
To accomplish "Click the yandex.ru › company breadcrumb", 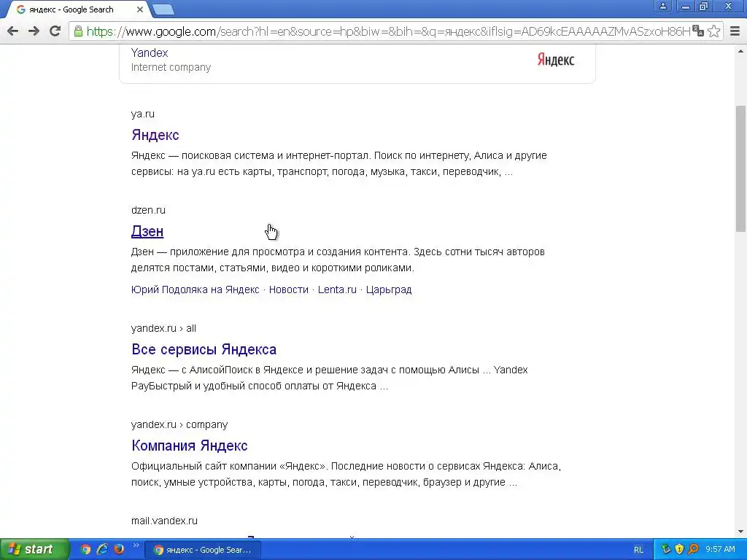I will 179,424.
